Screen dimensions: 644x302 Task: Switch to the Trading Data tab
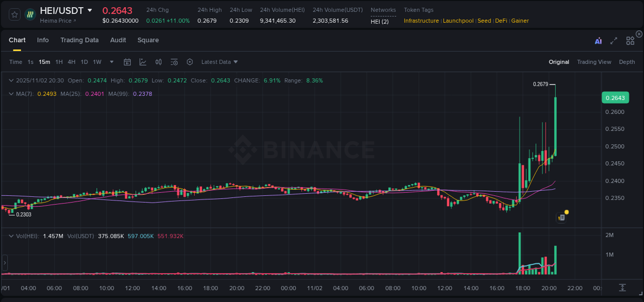coord(79,40)
